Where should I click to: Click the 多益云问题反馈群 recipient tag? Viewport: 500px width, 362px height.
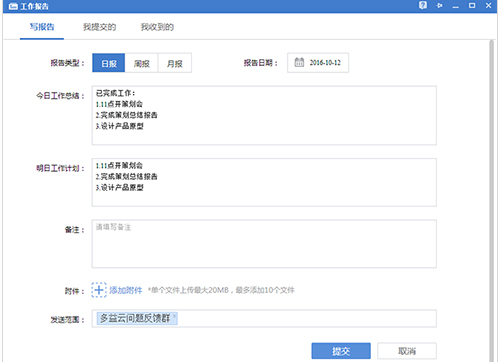pyautogui.click(x=137, y=318)
